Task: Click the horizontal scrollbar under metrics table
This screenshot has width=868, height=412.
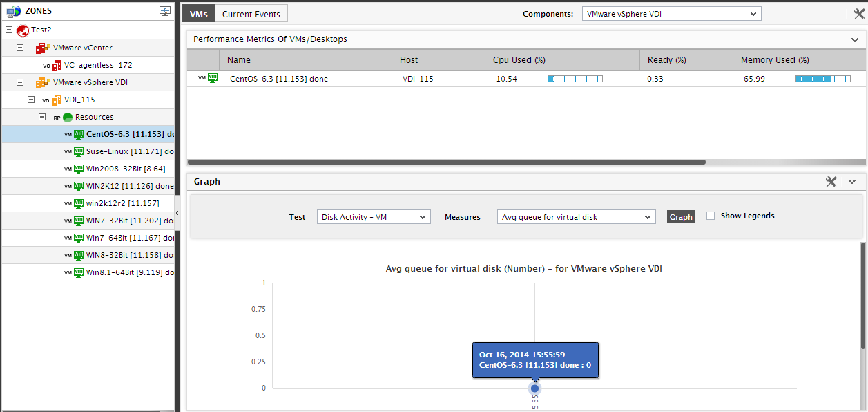Action: (446, 162)
